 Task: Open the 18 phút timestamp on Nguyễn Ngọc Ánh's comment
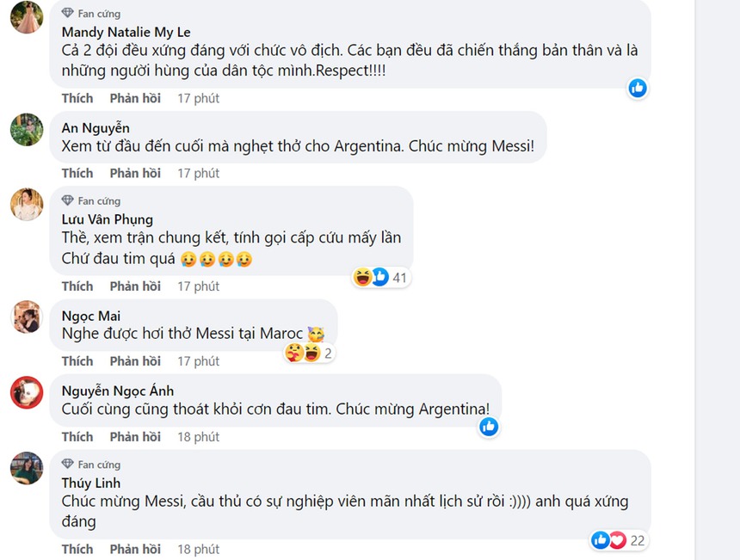(198, 436)
